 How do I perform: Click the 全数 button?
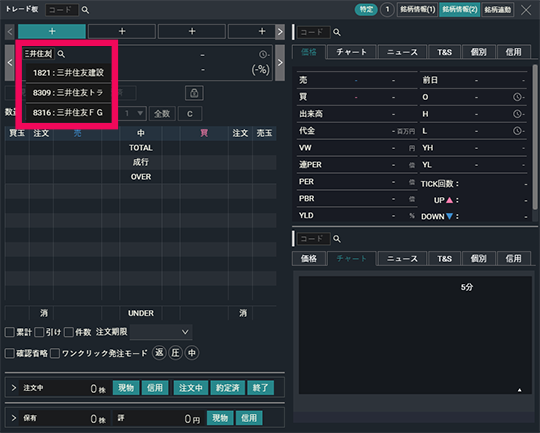(x=162, y=114)
